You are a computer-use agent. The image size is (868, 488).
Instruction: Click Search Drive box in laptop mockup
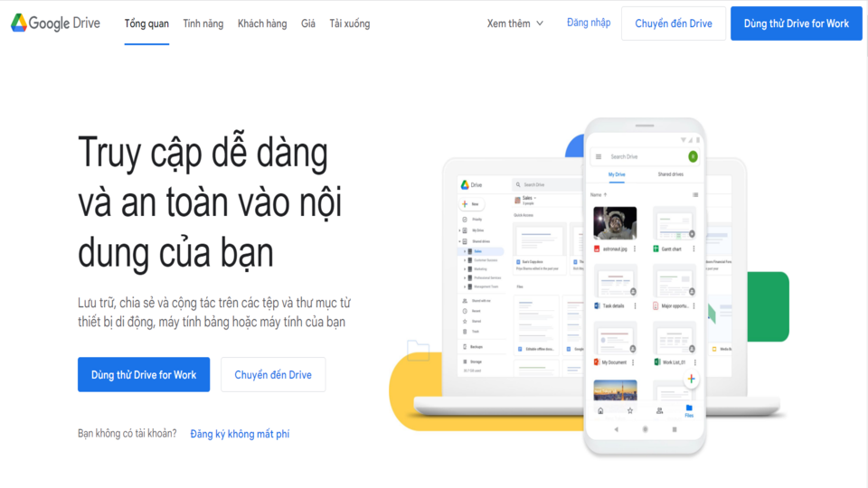click(547, 184)
